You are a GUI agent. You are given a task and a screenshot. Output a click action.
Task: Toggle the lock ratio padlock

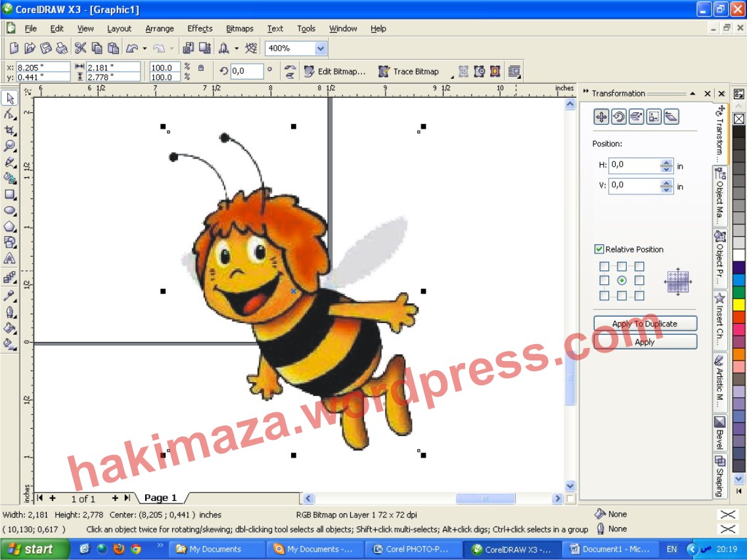[x=201, y=68]
